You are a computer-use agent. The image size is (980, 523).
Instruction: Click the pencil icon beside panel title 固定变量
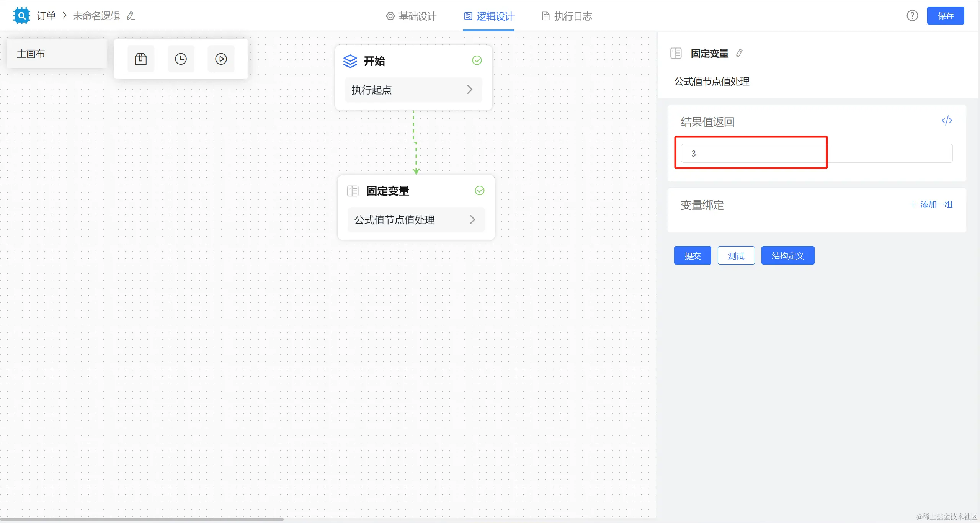[740, 53]
